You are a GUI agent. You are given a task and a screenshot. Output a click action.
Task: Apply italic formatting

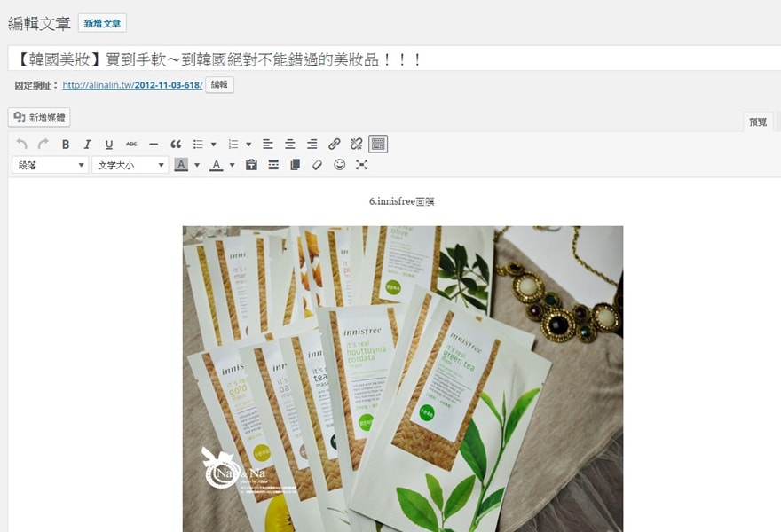pos(87,144)
